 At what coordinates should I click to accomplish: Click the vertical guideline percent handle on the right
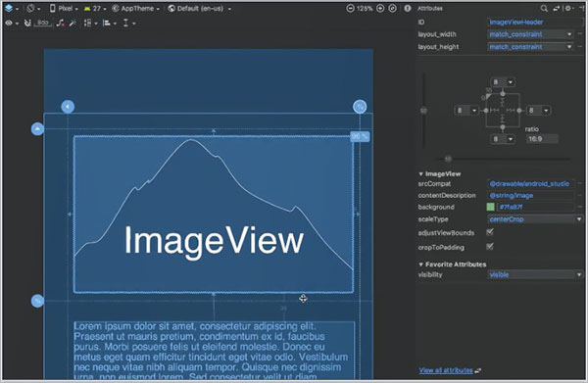(x=360, y=107)
